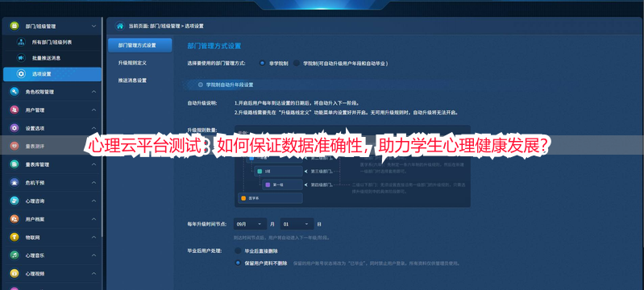Click the 危机干预 alarm icon

pos(15,182)
